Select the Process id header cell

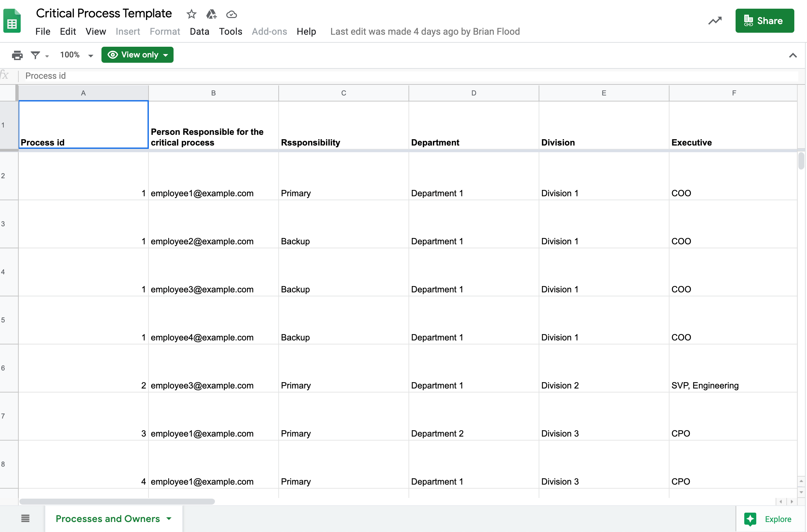coord(83,124)
